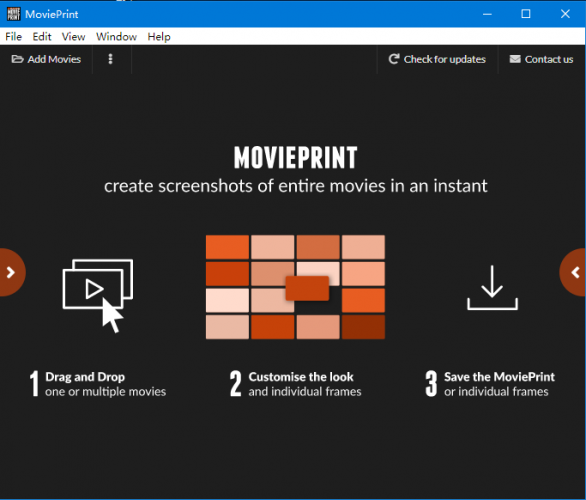586x500 pixels.
Task: Click the download arrow save icon
Action: point(492,287)
